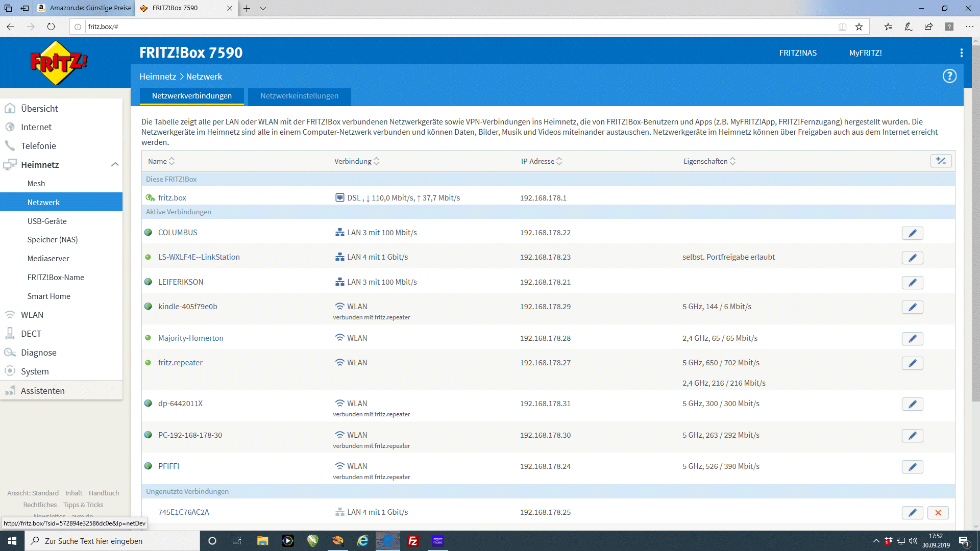Edit the COLUMBUS device entry
Image resolution: width=980 pixels, height=551 pixels.
pos(912,233)
